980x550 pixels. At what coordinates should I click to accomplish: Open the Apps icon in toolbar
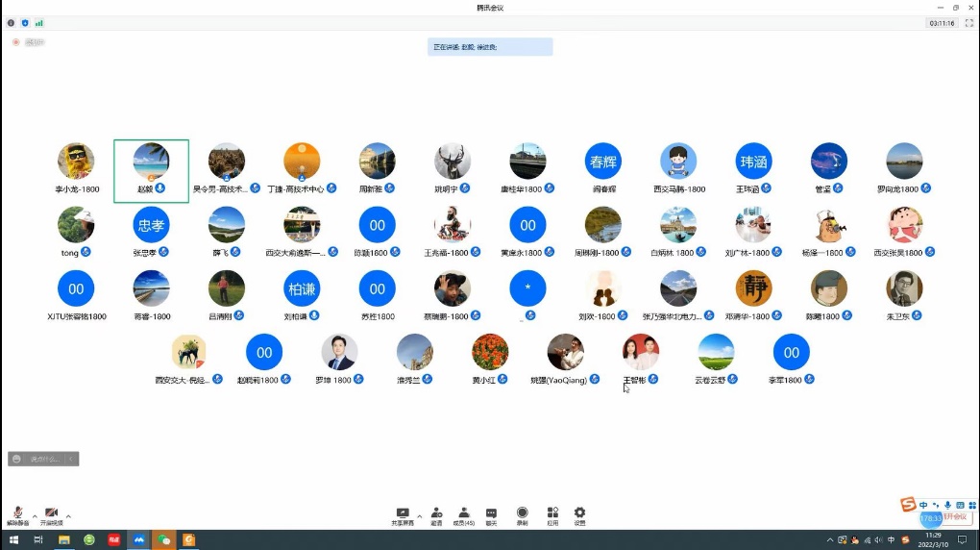pyautogui.click(x=552, y=514)
